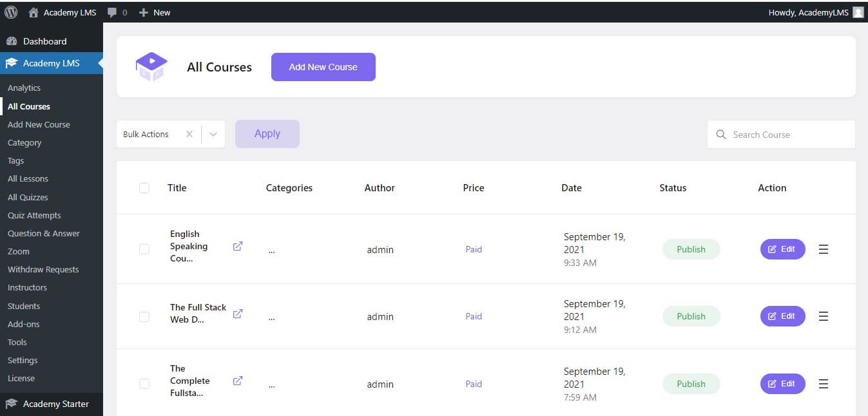Image resolution: width=868 pixels, height=416 pixels.
Task: Click in the Search Course field
Action: (782, 135)
